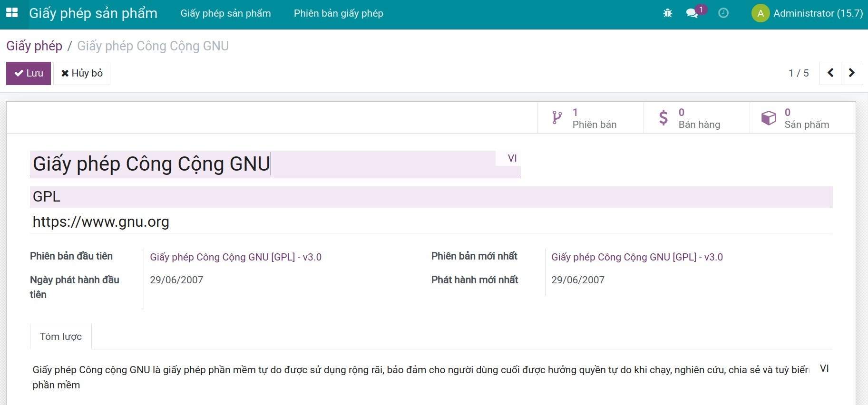868x405 pixels.
Task: Click the Hủy bỏ discard button
Action: [x=82, y=73]
